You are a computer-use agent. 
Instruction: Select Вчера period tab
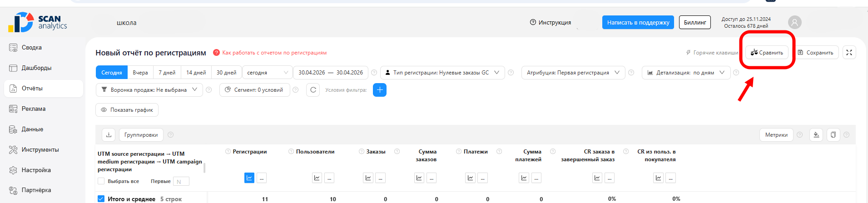pos(140,73)
